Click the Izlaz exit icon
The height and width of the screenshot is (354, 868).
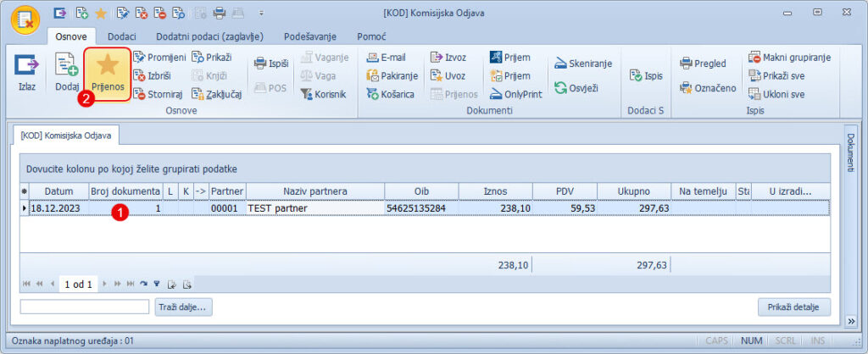(x=27, y=68)
